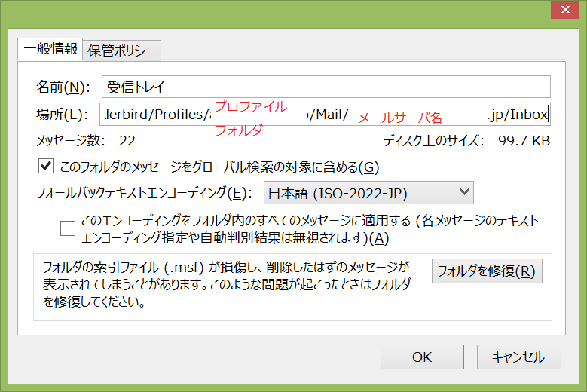Click the 場所(L) label
This screenshot has height=392, width=587.
pos(63,115)
